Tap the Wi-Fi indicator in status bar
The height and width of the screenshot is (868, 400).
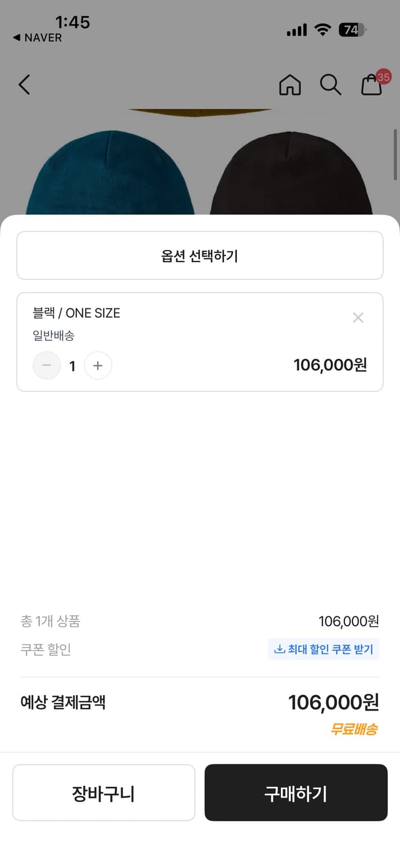[323, 30]
